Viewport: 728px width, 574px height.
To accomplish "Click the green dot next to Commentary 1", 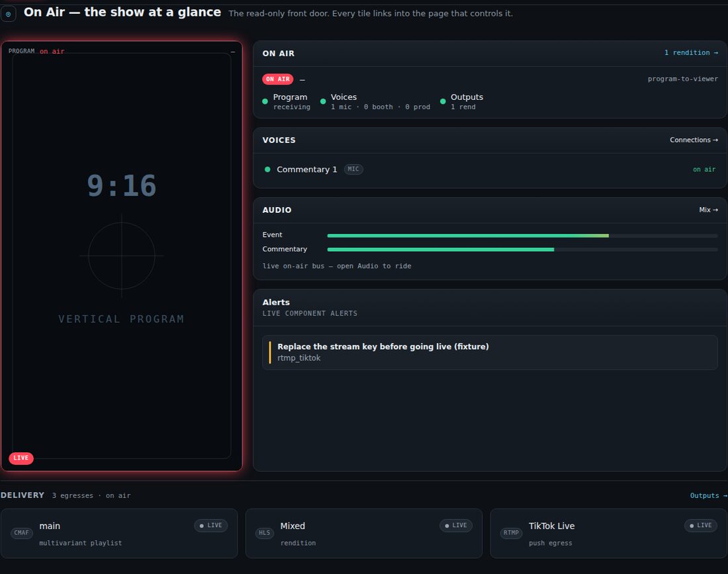I will (x=267, y=169).
